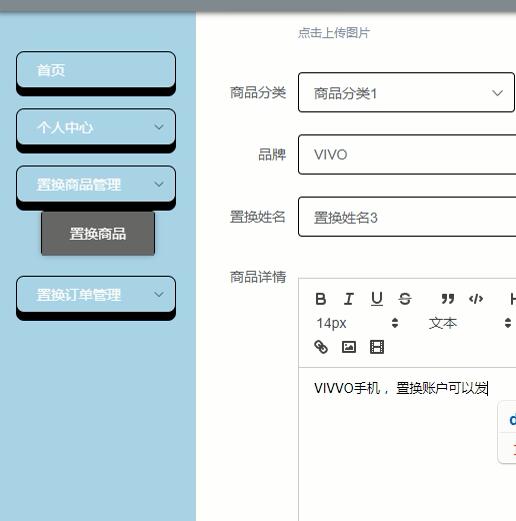The width and height of the screenshot is (516, 521).
Task: Focus the 置换姓名 input field
Action: pos(407,217)
